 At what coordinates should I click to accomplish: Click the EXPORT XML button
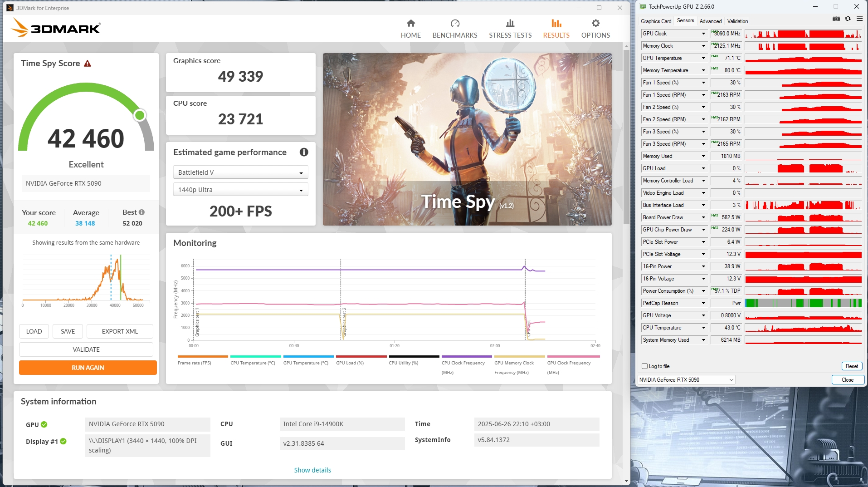click(x=120, y=332)
